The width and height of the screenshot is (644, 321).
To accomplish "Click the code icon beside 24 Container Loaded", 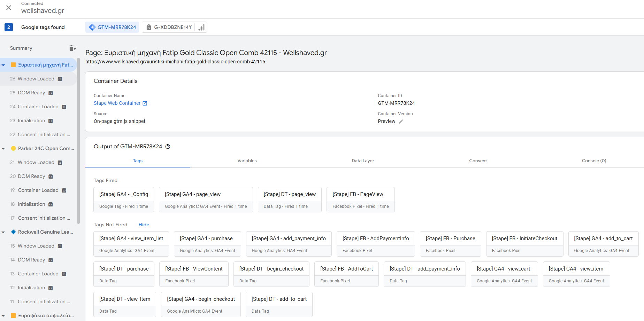I will click(x=64, y=107).
